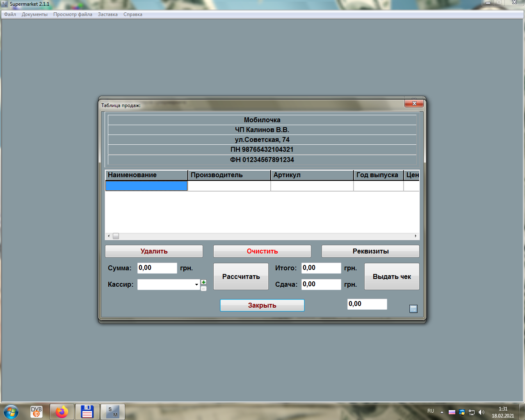Select the highlighted Наименование cell
Image resolution: width=525 pixels, height=420 pixels.
tap(146, 186)
